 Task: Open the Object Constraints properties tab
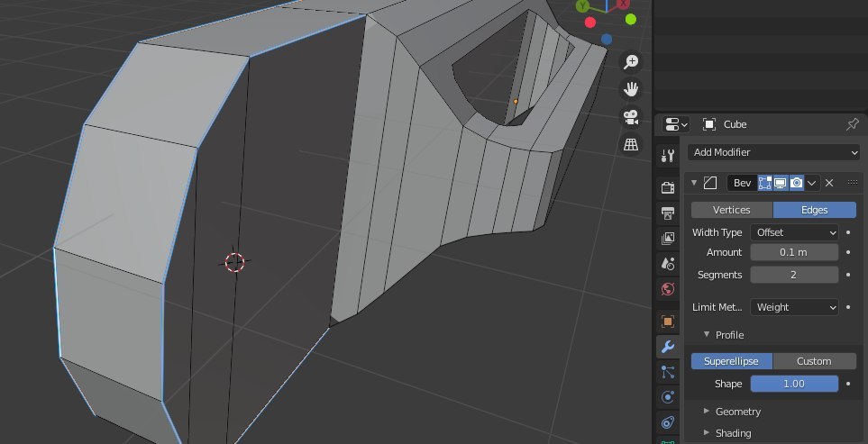668,423
